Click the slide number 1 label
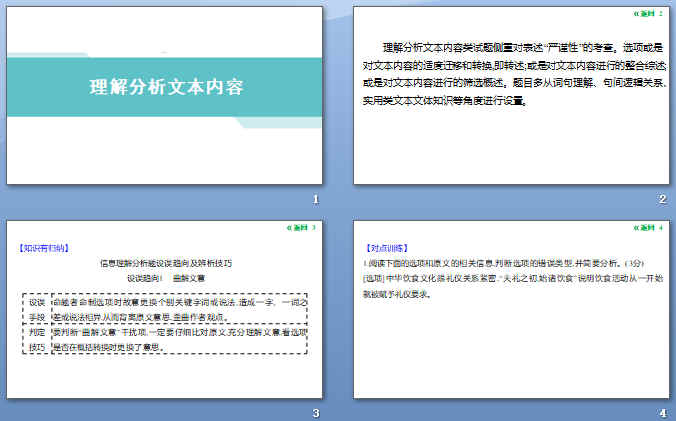This screenshot has height=421, width=676. click(x=315, y=199)
